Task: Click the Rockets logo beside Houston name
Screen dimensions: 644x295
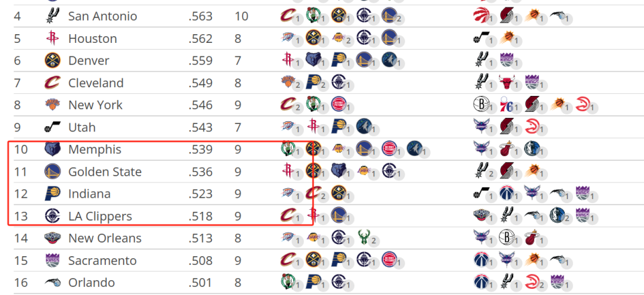Action: click(x=52, y=39)
